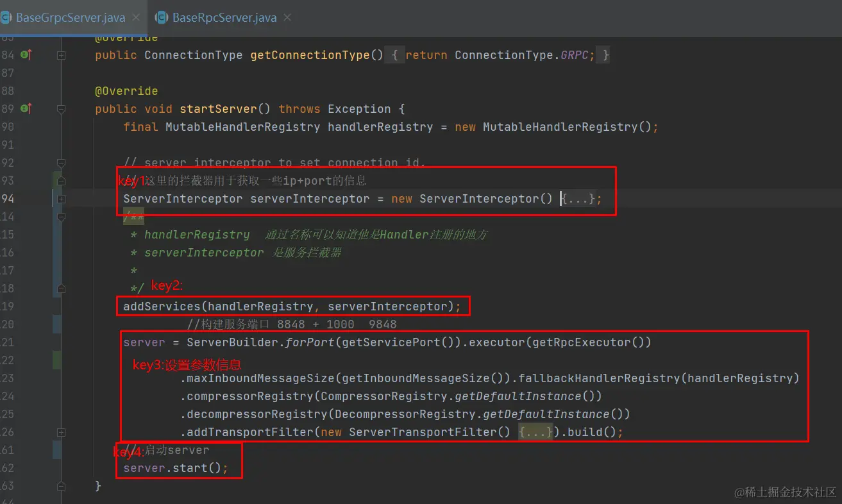Expand the folded {...} after new ServerTransportFilter()

[536, 432]
